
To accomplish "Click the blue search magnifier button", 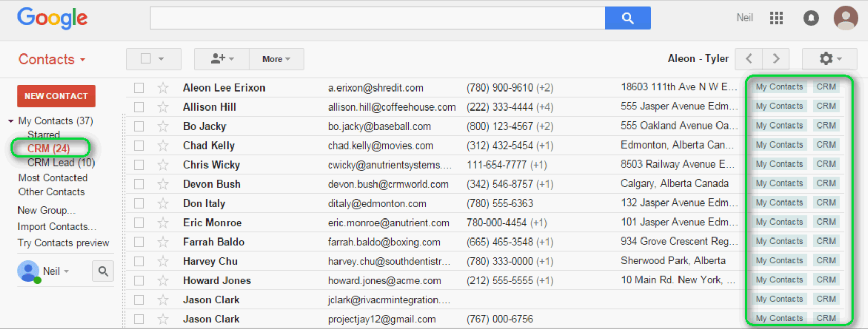I will 628,18.
